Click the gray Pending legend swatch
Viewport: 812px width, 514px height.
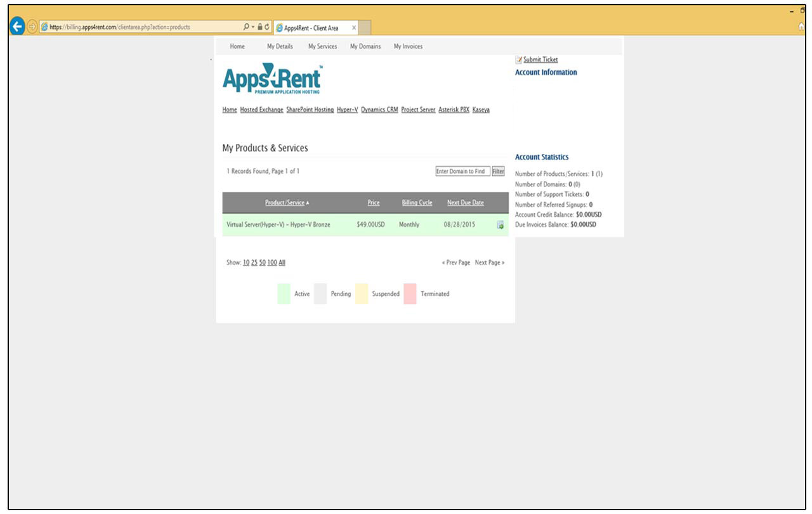click(x=320, y=293)
